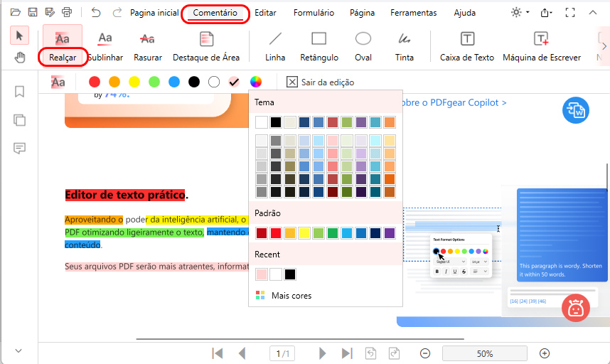The width and height of the screenshot is (610, 364).
Task: Zoom out with the minus button
Action: click(425, 353)
